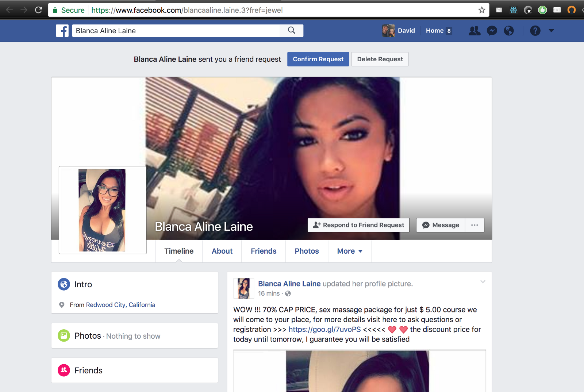
Task: Expand the More tab dropdown
Action: click(350, 251)
